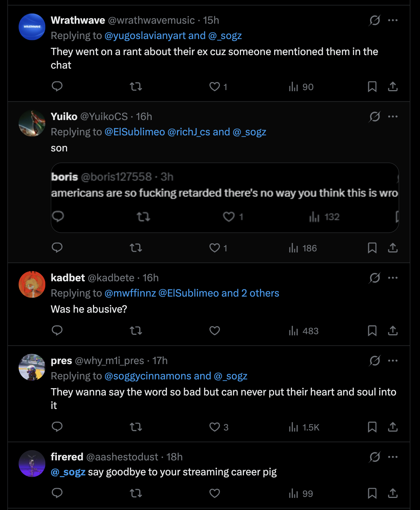Like firered's post
Screen dimensions: 420x510
[x=215, y=493]
